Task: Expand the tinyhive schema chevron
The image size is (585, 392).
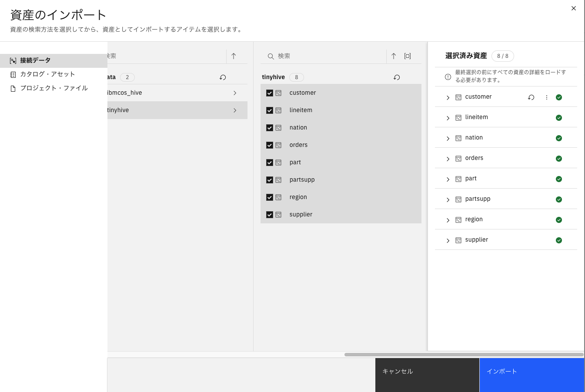Action: click(235, 110)
